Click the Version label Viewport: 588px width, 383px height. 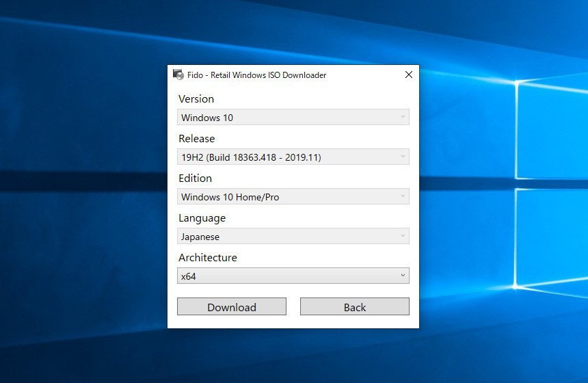196,99
